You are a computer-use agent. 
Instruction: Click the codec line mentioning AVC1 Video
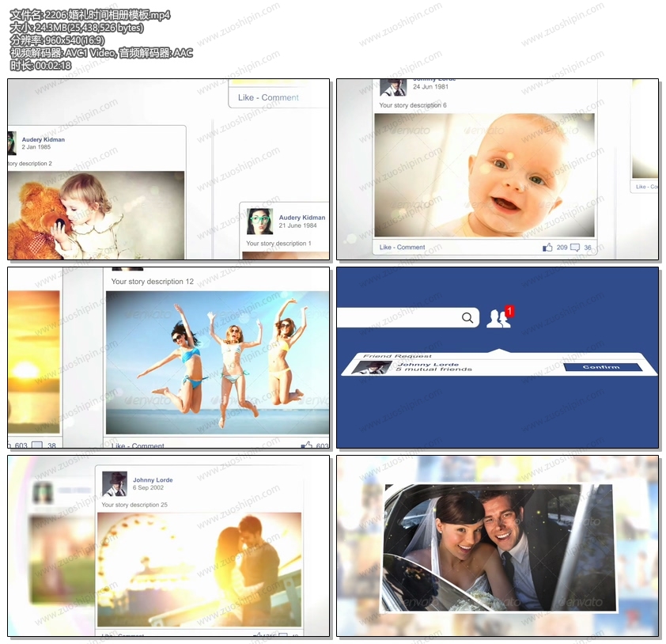pos(101,53)
